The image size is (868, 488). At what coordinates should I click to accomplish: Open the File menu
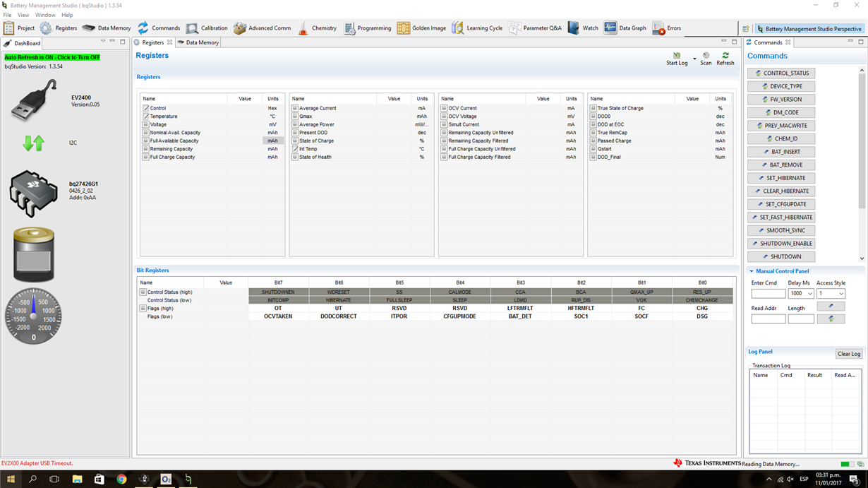click(7, 15)
